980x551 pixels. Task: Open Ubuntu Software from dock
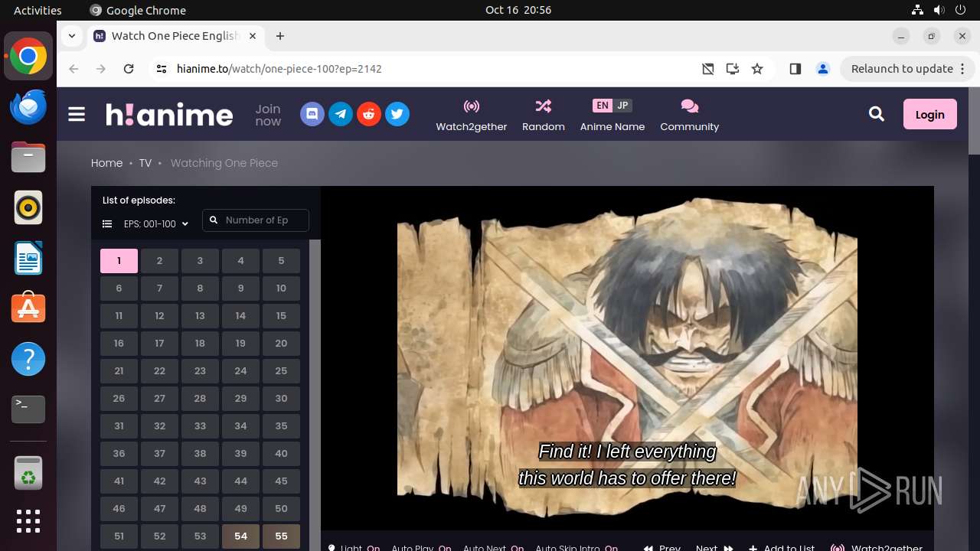pyautogui.click(x=28, y=308)
